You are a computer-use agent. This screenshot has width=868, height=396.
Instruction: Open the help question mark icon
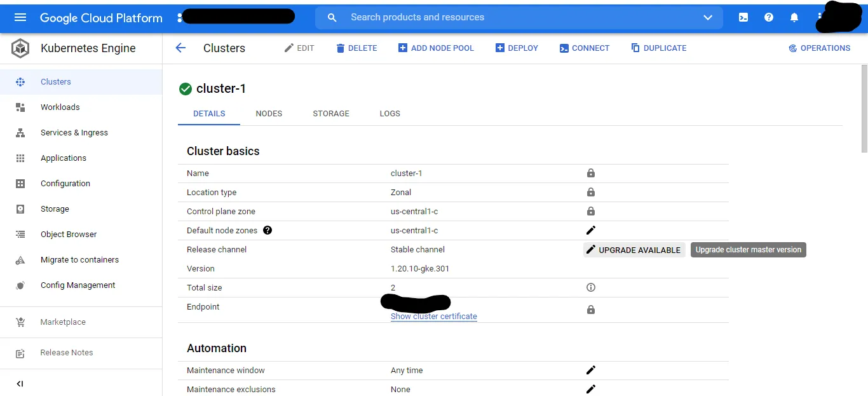click(x=769, y=18)
